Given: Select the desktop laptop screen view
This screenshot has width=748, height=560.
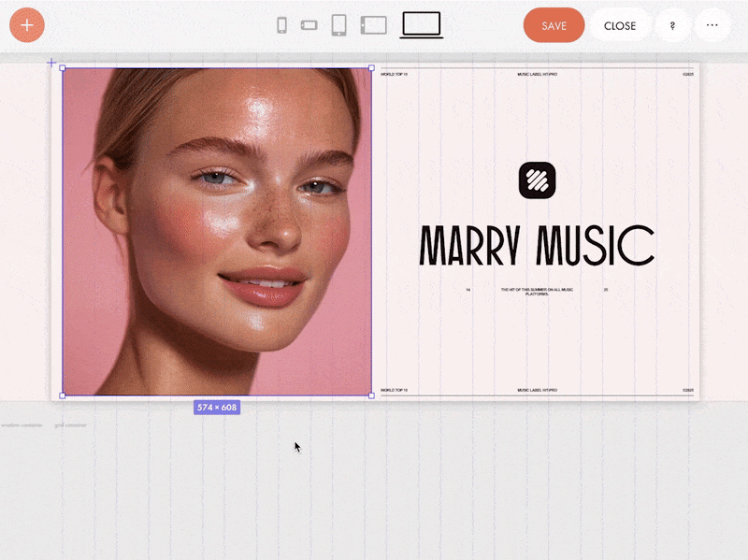Looking at the screenshot, I should tap(422, 25).
